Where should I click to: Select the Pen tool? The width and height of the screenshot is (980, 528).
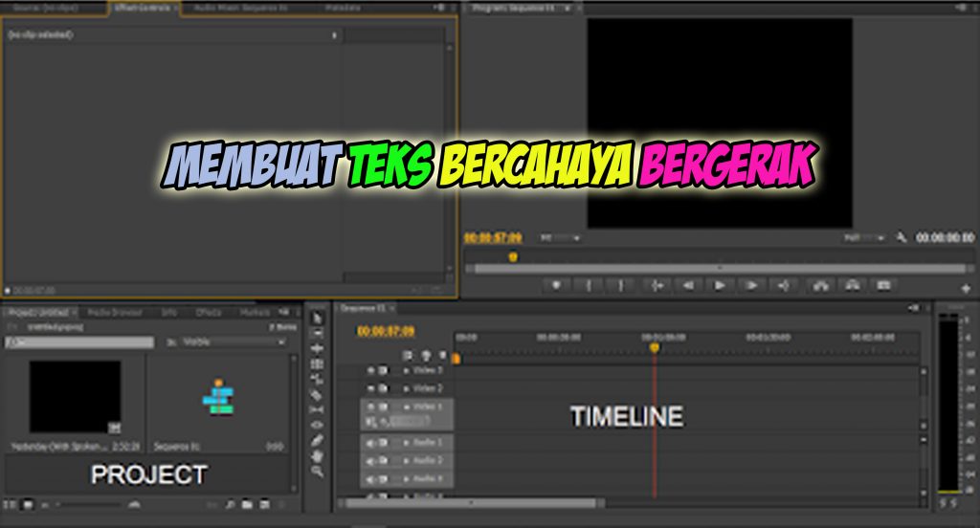pyautogui.click(x=317, y=441)
